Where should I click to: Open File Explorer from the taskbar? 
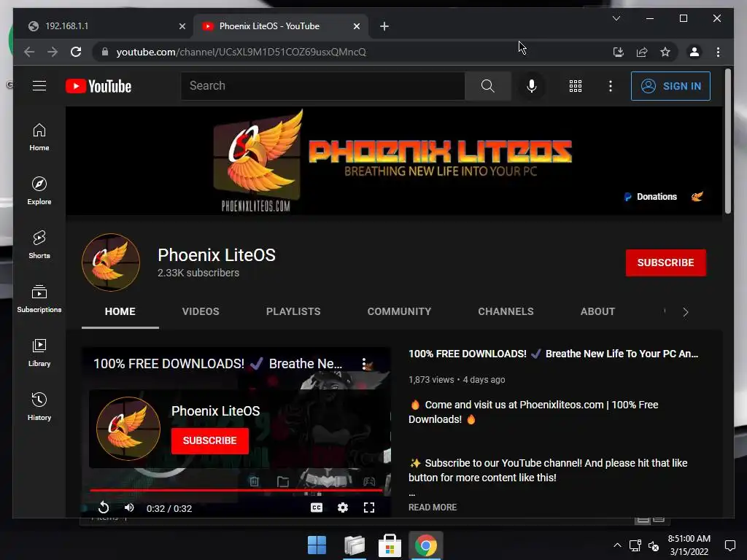(x=355, y=545)
